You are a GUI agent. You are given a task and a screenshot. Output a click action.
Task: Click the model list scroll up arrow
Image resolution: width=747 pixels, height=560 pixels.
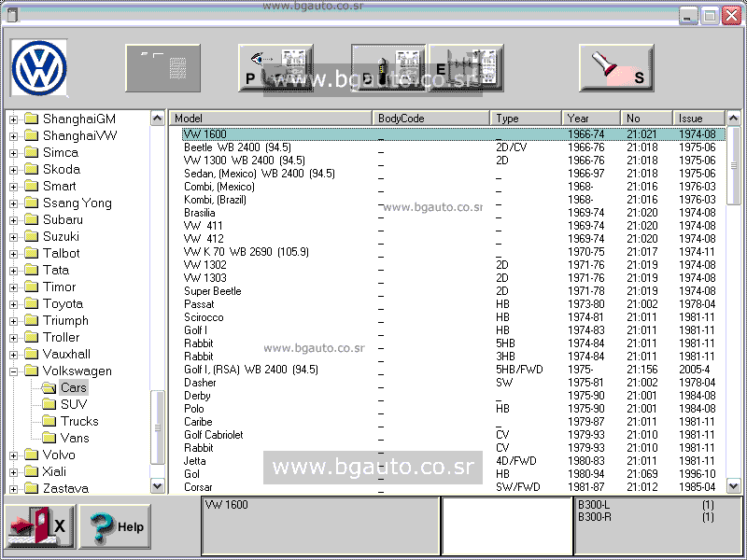click(734, 118)
